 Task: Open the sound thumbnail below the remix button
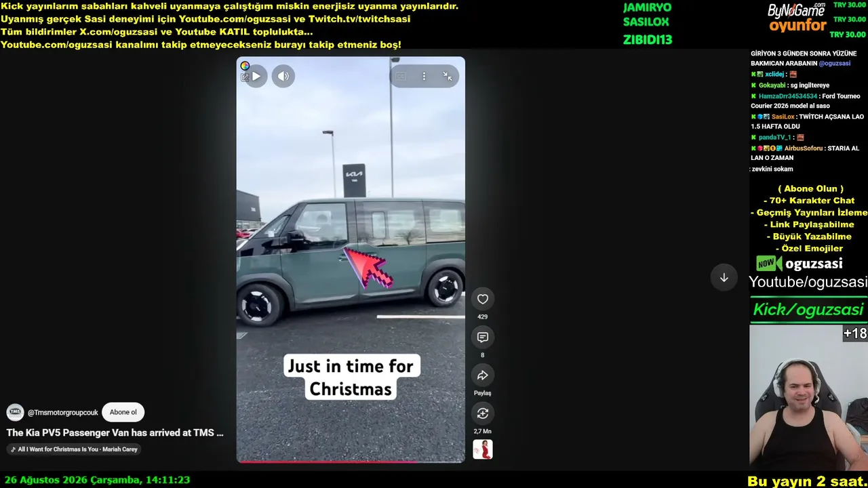pyautogui.click(x=483, y=449)
